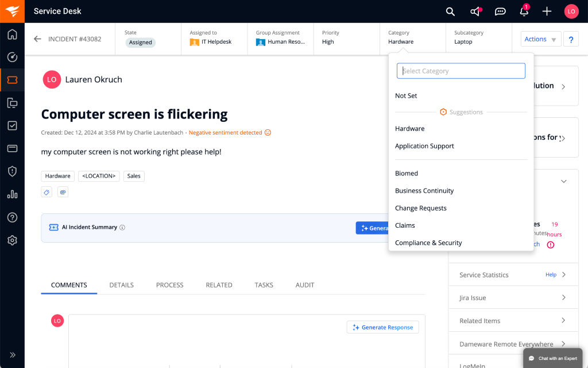Open the dashboard gauge icon in sidebar
Viewport: 588px width, 368px height.
[12, 57]
